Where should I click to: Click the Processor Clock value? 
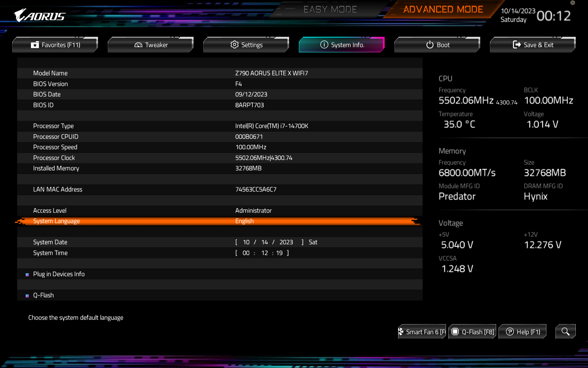click(x=264, y=158)
